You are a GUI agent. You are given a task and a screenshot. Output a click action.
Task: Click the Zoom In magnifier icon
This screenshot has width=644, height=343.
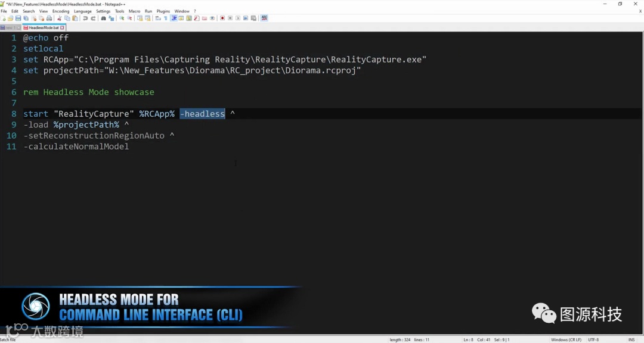(x=122, y=18)
